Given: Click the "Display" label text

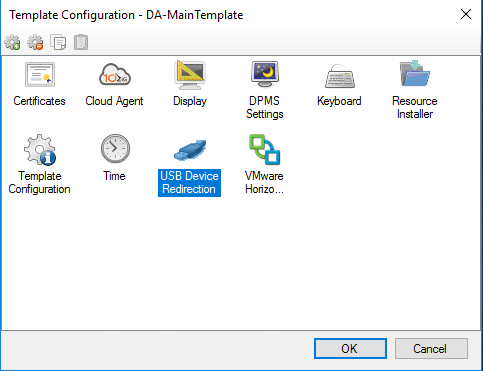Looking at the screenshot, I should coord(190,101).
